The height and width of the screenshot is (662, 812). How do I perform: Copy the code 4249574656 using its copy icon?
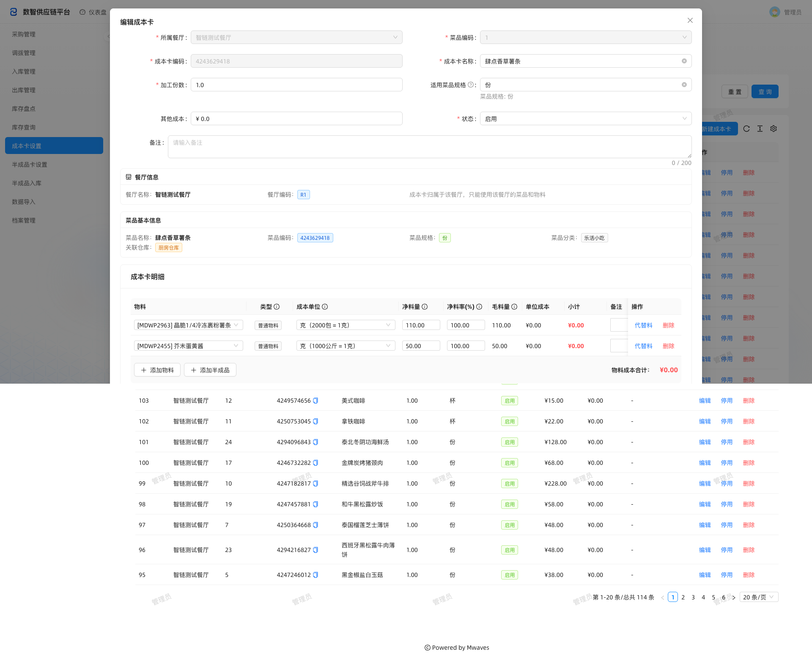click(x=315, y=401)
